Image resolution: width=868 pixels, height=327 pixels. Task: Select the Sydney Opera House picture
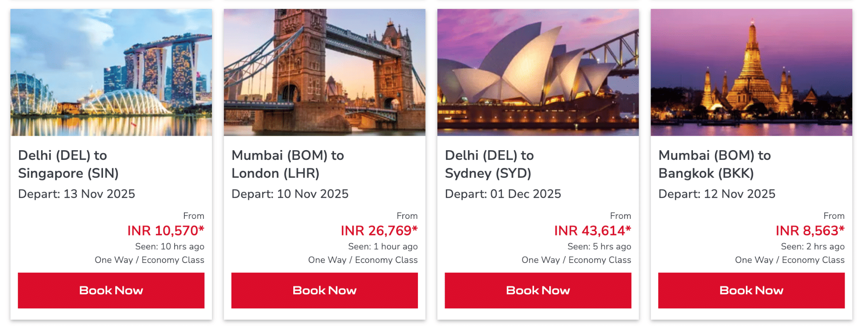tap(538, 73)
